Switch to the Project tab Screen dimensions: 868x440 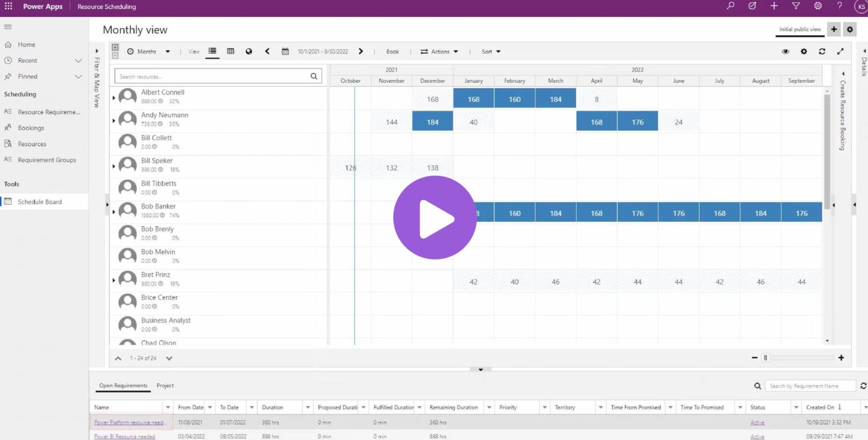165,385
